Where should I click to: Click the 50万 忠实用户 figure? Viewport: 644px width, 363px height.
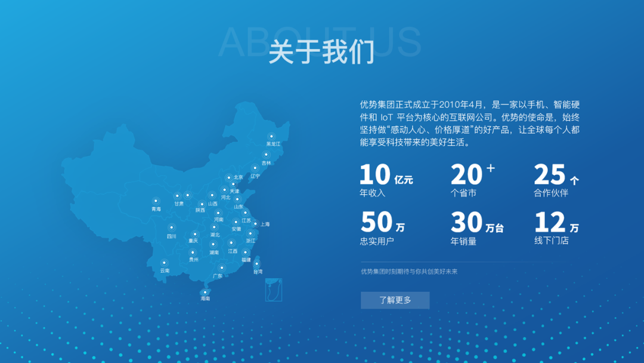[382, 230]
